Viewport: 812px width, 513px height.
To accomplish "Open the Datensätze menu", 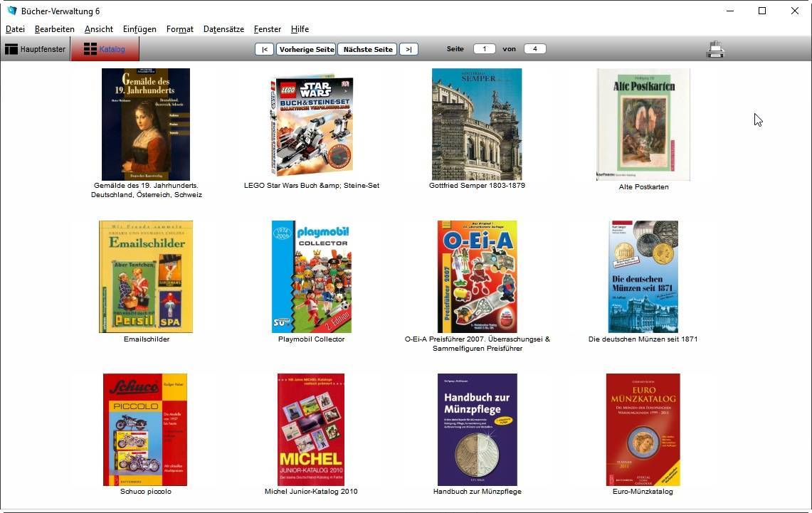I will click(x=223, y=29).
